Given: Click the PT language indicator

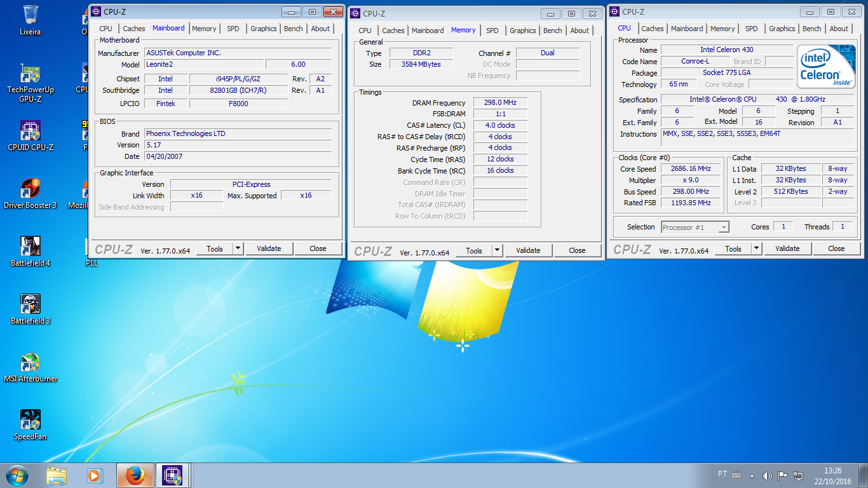Looking at the screenshot, I should tap(722, 474).
